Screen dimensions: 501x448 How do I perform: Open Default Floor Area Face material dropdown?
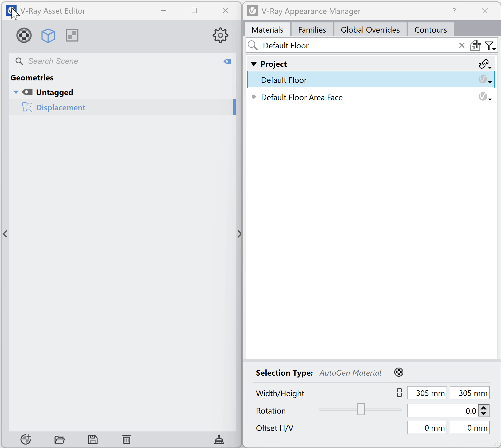485,97
